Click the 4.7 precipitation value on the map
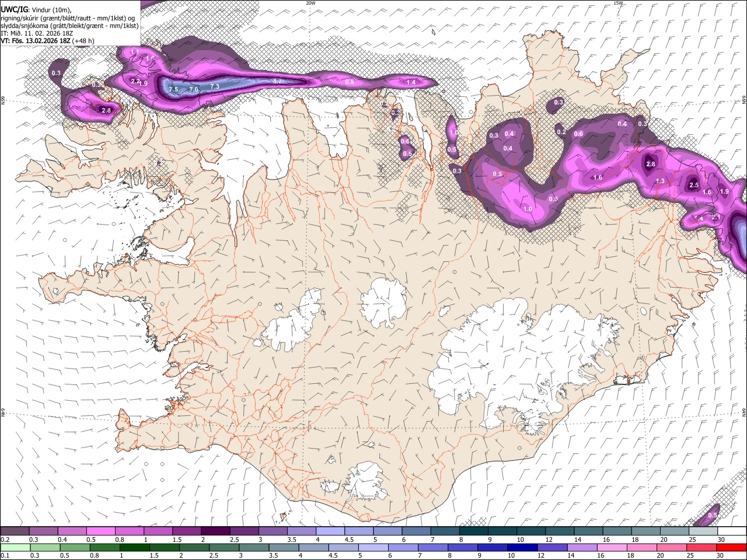747x560 pixels. (277, 81)
